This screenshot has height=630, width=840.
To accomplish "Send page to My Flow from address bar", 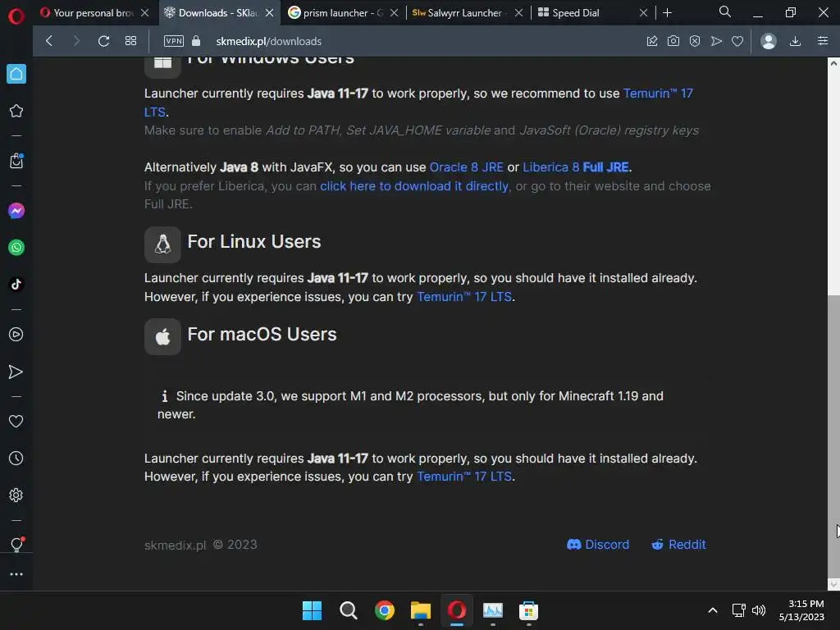I will (x=716, y=41).
